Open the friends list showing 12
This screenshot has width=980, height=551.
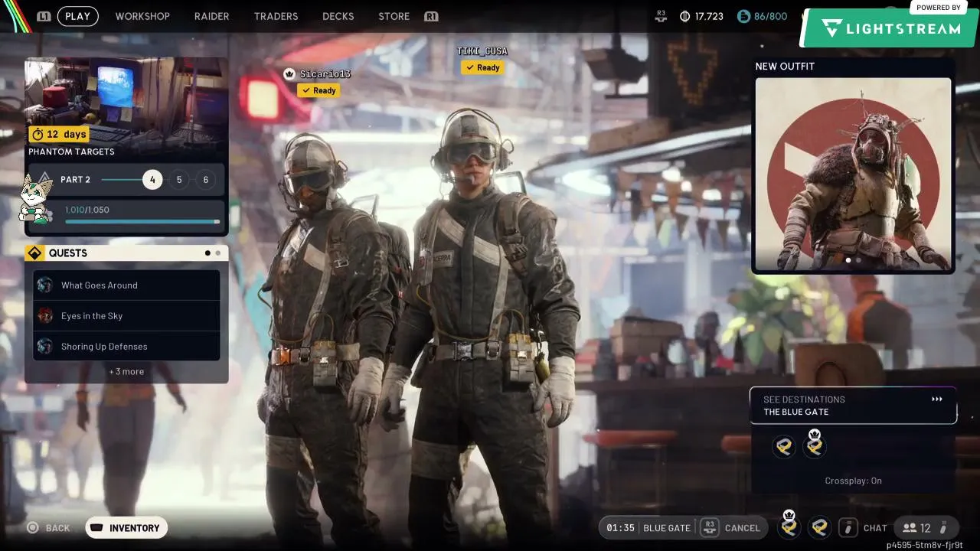coord(925,527)
